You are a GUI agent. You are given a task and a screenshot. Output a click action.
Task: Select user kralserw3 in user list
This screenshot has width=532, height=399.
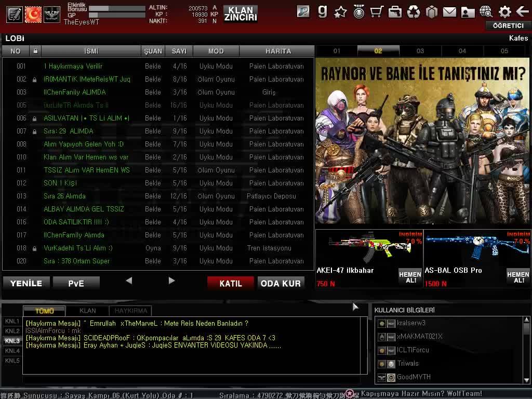pos(449,323)
